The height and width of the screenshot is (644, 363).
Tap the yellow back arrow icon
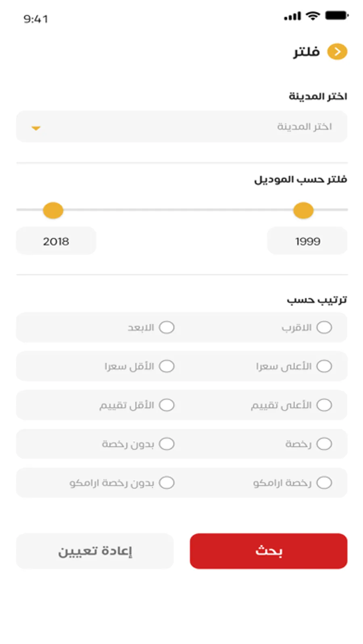point(337,52)
